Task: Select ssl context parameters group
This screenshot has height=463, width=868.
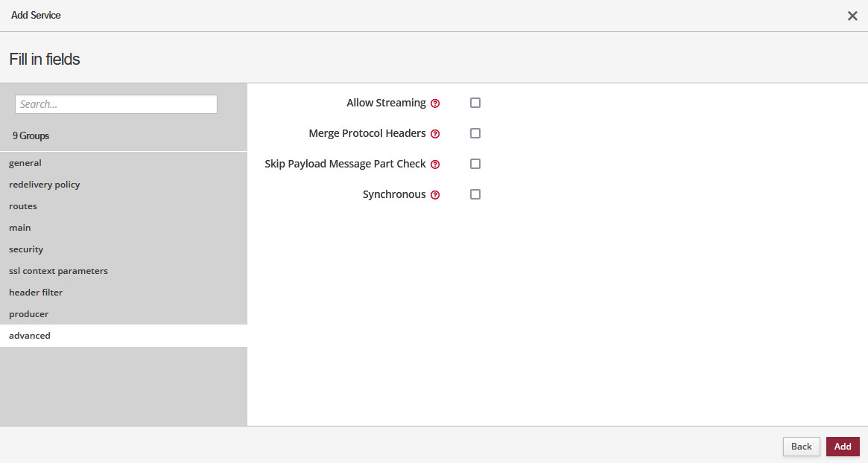Action: click(58, 271)
